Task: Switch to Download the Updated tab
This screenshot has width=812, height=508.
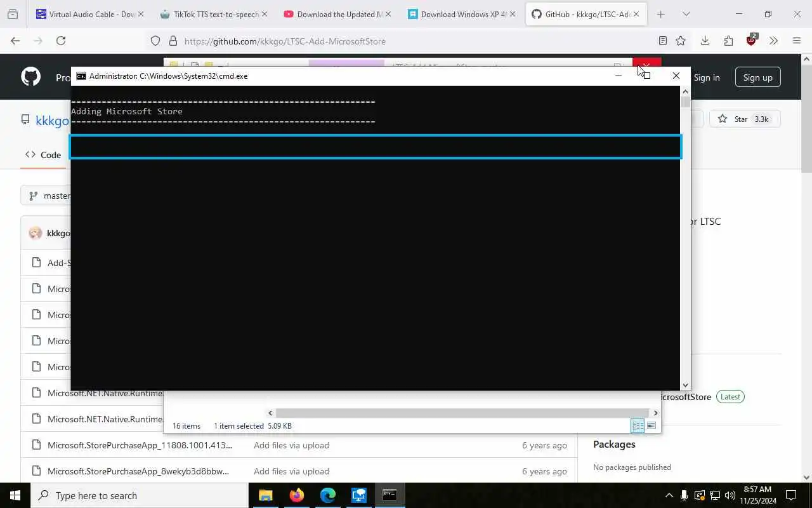Action: [337, 14]
